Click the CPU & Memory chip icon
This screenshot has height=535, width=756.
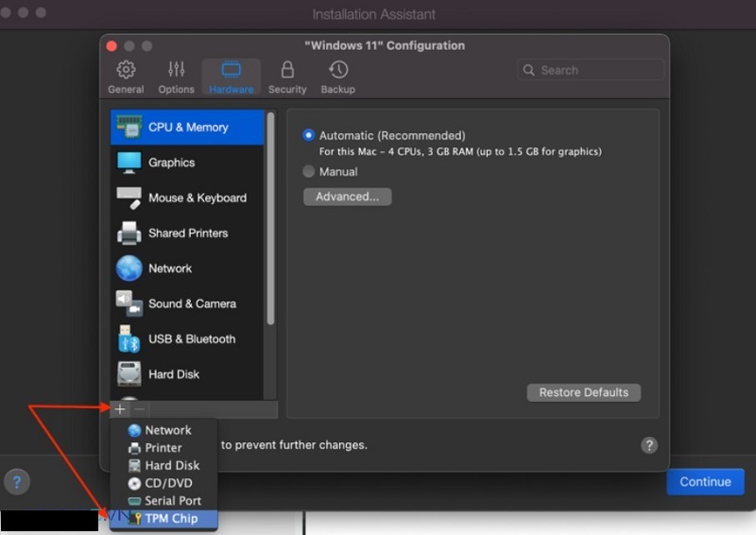pos(129,127)
